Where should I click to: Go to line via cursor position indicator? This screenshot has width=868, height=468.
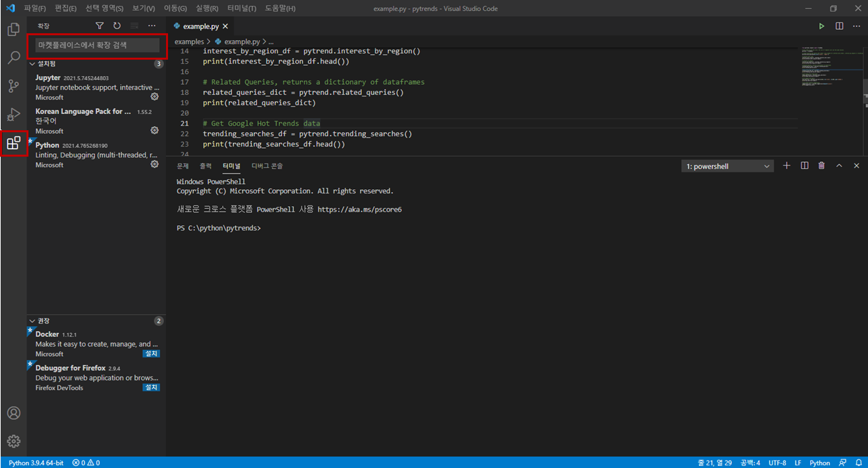[x=714, y=463]
